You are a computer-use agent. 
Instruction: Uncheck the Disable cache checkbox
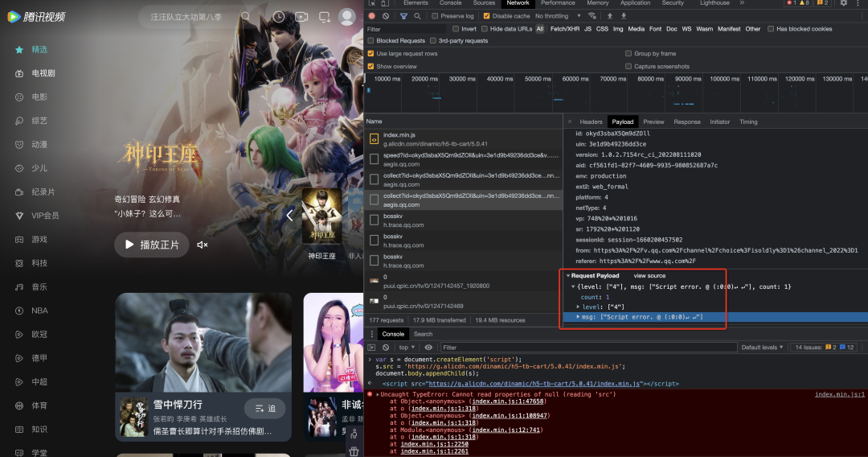(486, 16)
